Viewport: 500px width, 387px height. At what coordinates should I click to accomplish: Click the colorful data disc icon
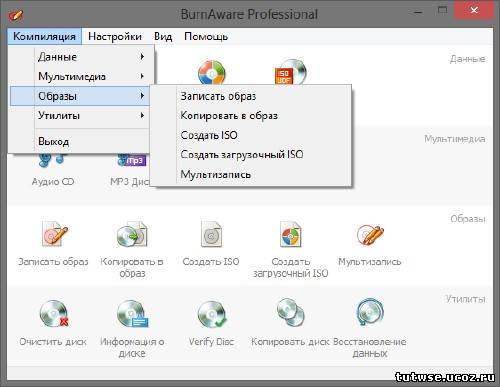click(212, 72)
